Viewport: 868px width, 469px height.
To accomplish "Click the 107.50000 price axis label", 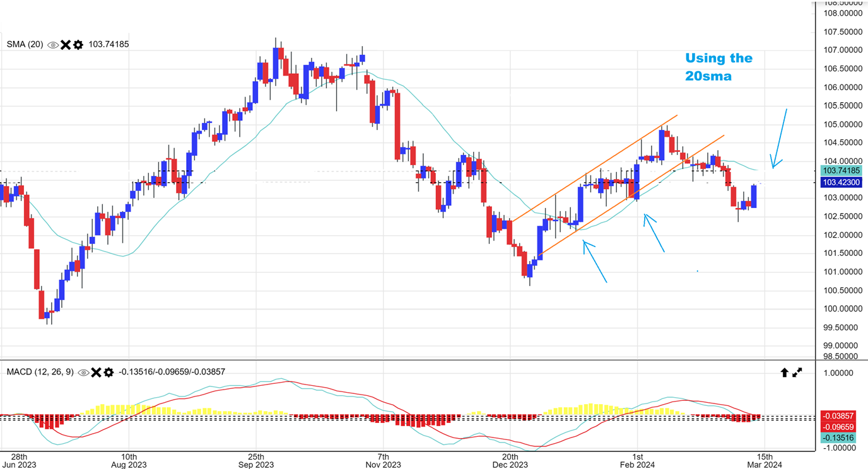I will tap(844, 32).
